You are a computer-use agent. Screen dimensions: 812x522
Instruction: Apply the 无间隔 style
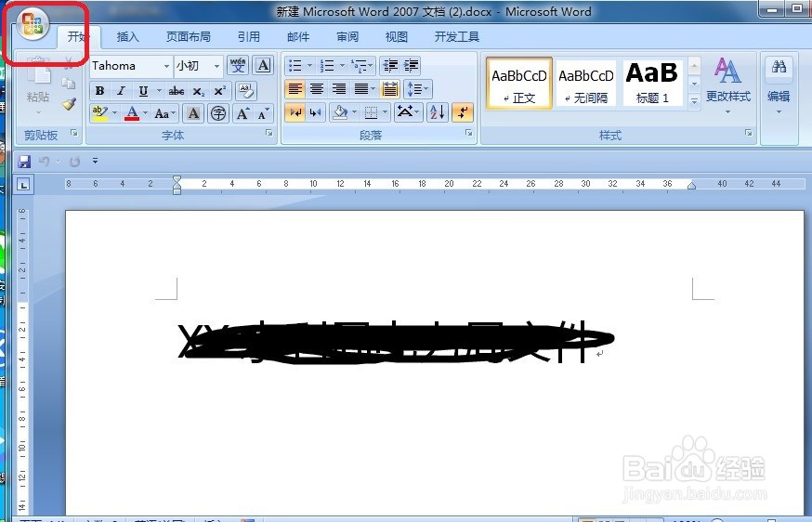coord(585,84)
